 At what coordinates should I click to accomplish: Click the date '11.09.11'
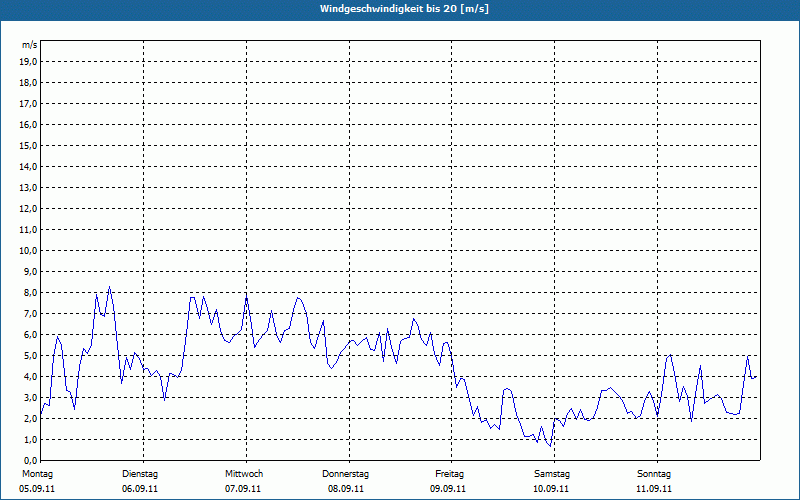click(654, 489)
